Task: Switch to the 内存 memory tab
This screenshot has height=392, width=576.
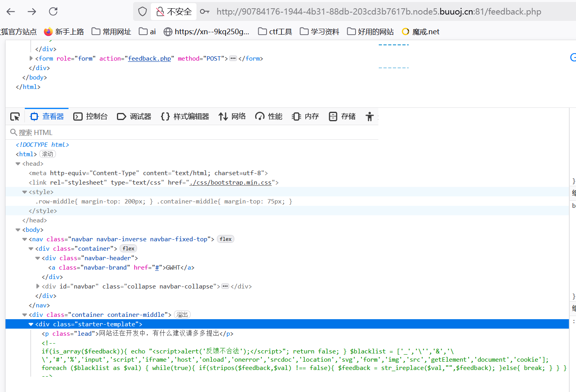Action: pyautogui.click(x=306, y=116)
